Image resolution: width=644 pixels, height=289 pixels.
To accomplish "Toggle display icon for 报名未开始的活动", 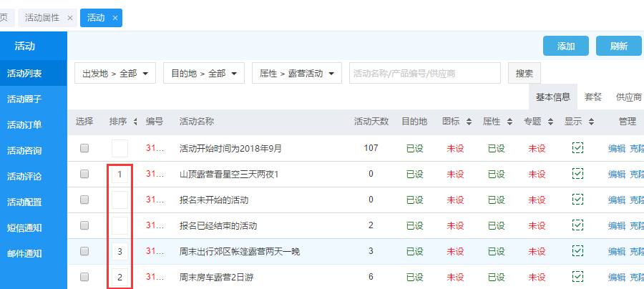I will point(577,200).
